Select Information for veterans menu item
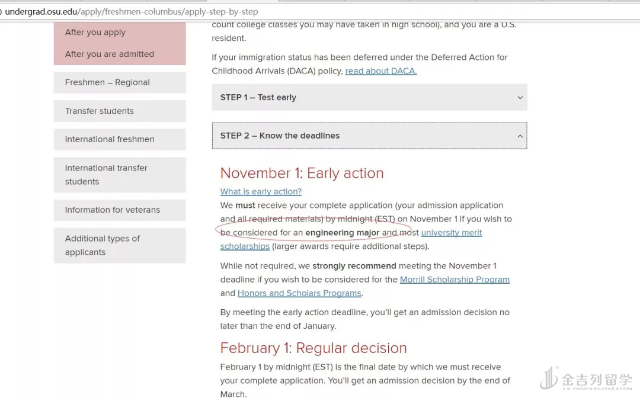The height and width of the screenshot is (400, 641). 113,210
